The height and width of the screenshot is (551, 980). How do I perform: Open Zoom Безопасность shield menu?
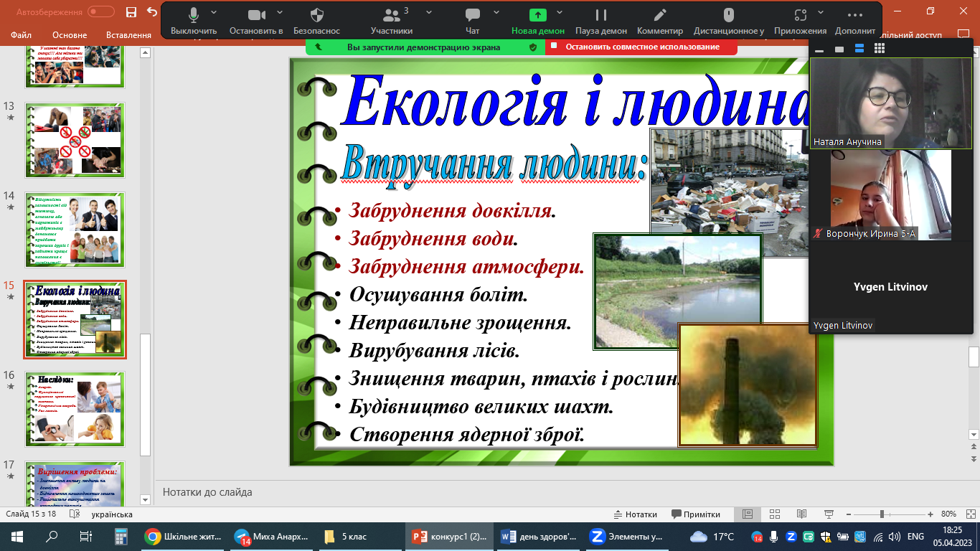coord(318,22)
